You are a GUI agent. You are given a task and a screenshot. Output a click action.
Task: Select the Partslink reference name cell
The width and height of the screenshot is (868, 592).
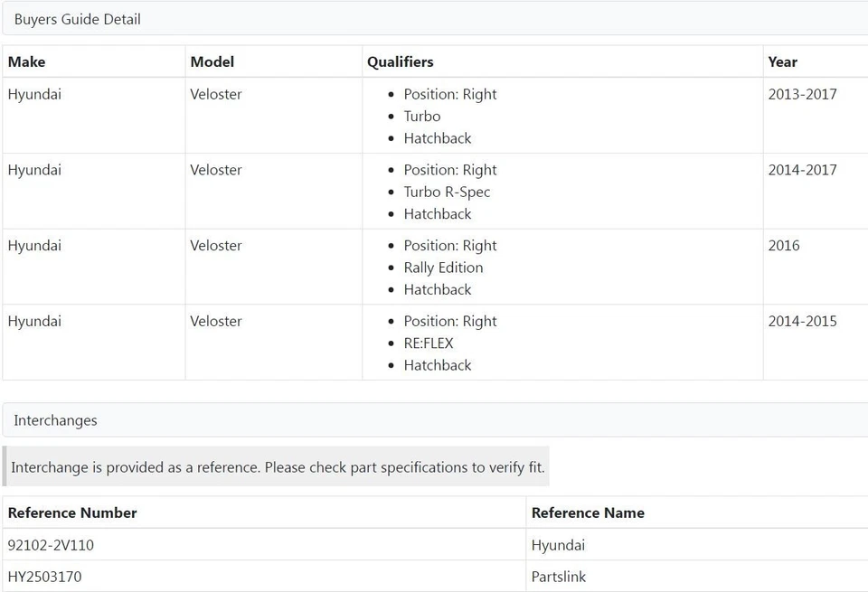[x=559, y=577]
